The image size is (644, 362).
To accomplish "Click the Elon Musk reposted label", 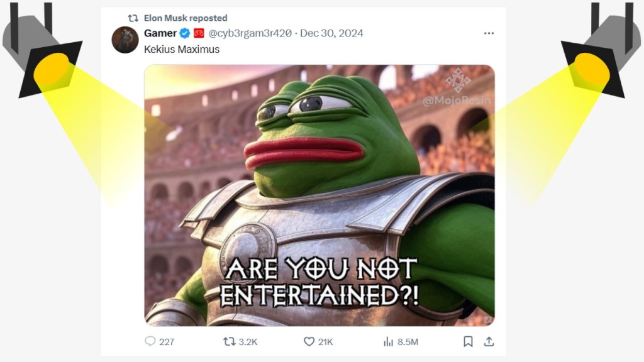I will (x=186, y=18).
